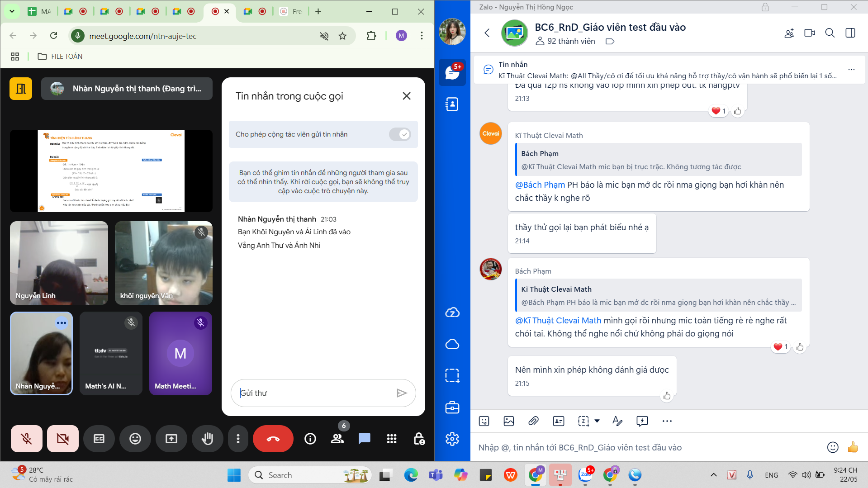Open the Meet activities grid icon
Viewport: 868px width, 488px height.
tap(392, 438)
